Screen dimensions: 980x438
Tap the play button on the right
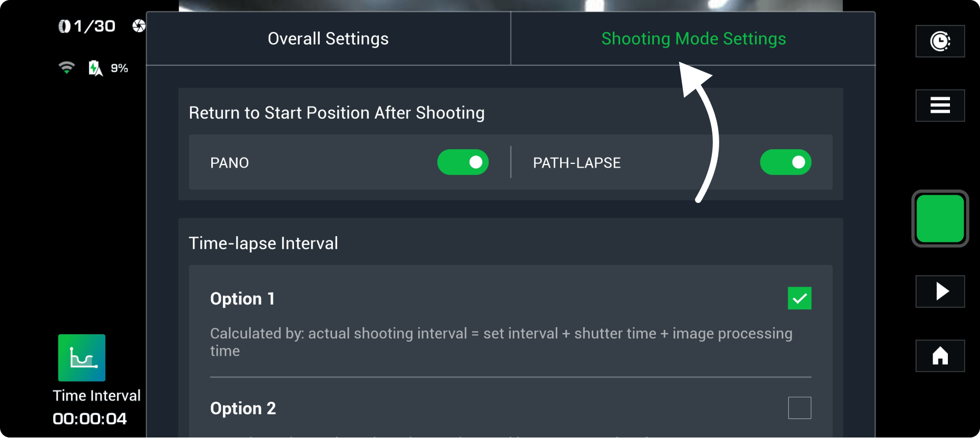click(940, 291)
